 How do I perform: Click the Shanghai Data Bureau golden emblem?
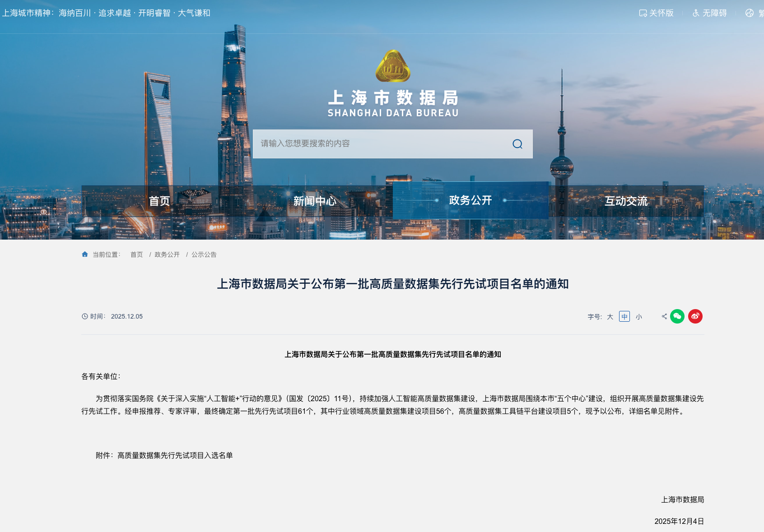392,65
